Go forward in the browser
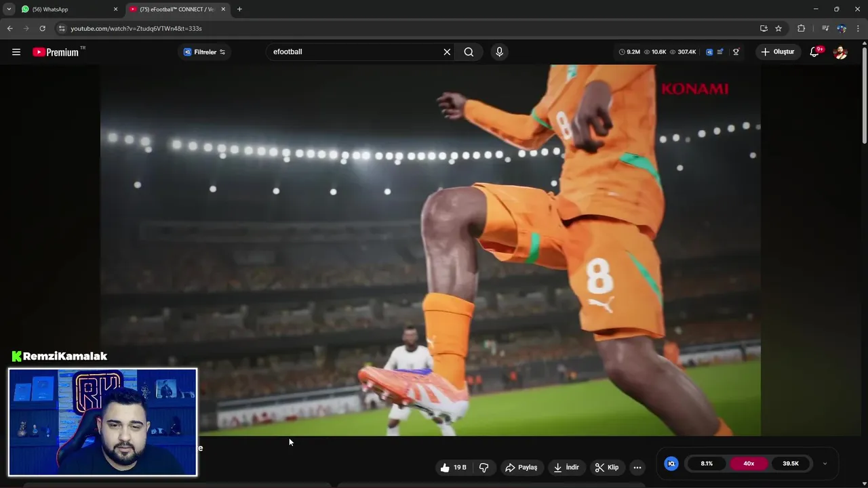868x488 pixels. point(26,28)
